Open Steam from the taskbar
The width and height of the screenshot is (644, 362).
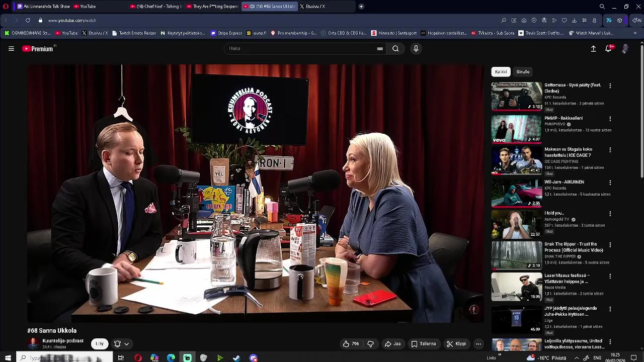coord(236,358)
